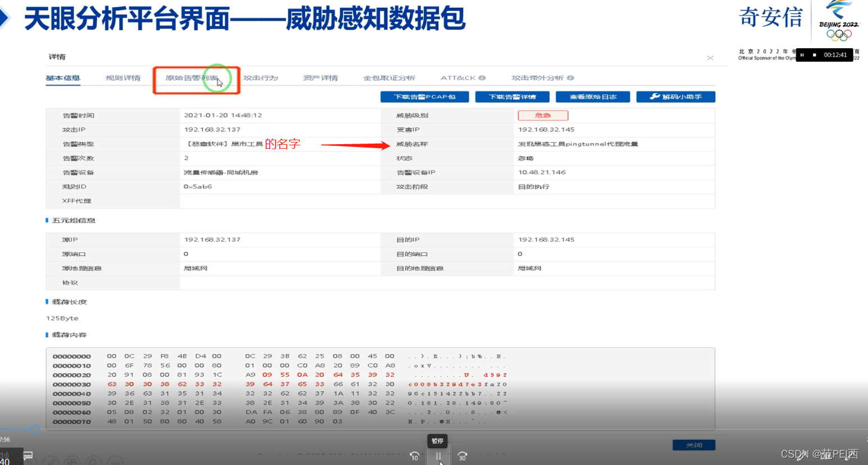Open the 攻击行为 tab
Image resolution: width=868 pixels, height=465 pixels.
(x=261, y=78)
